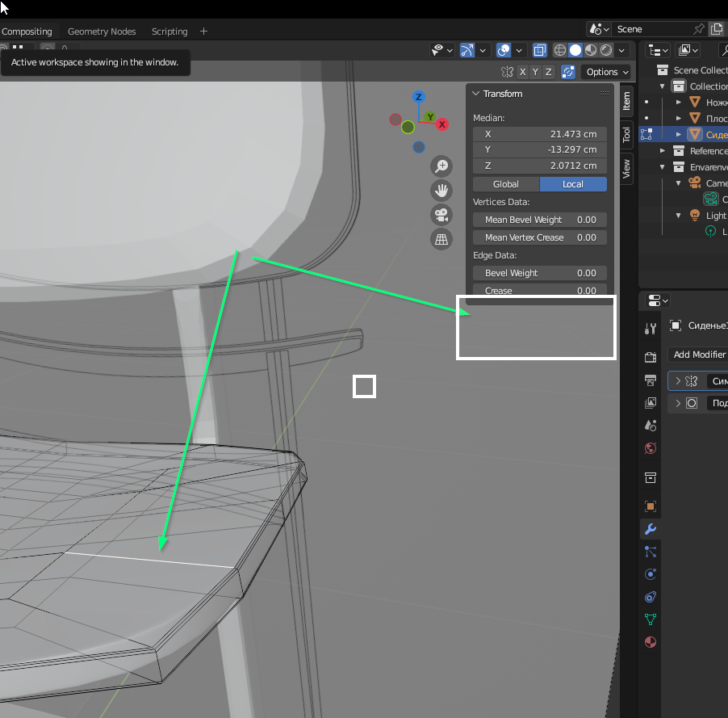Collapse the Transform panel

pyautogui.click(x=476, y=94)
